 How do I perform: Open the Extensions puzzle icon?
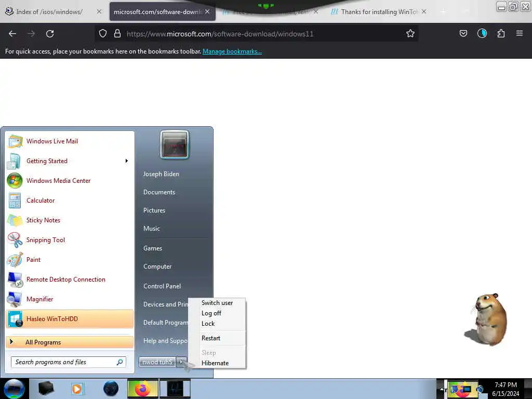[x=501, y=33]
